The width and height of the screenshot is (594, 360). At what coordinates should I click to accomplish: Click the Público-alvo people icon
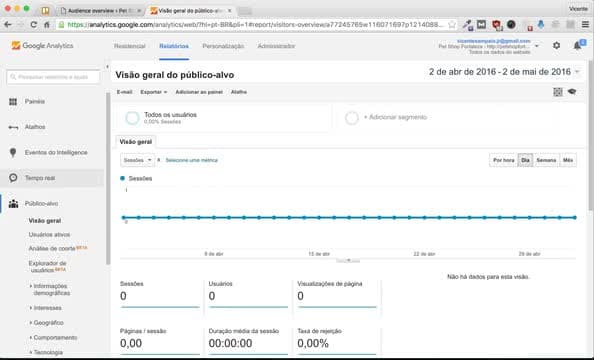[13, 203]
